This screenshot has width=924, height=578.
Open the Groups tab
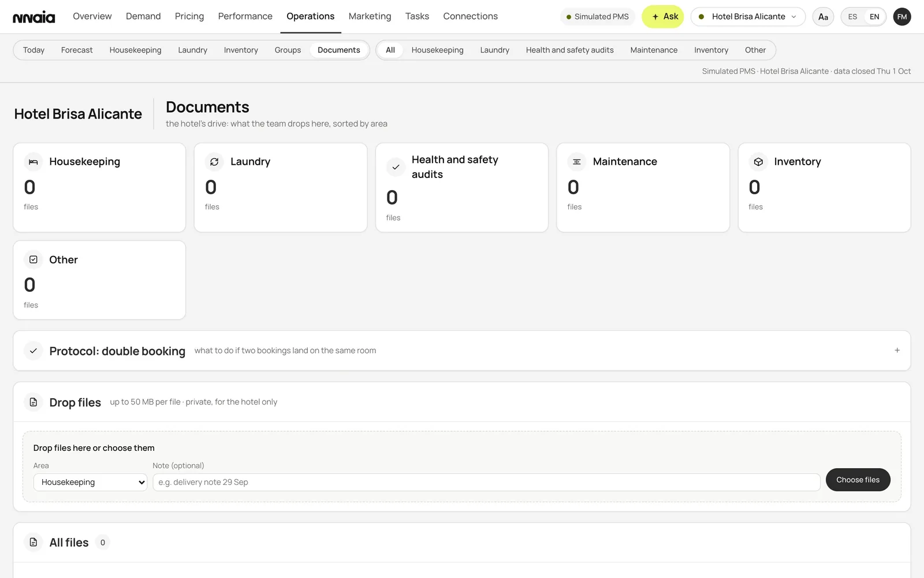click(288, 50)
